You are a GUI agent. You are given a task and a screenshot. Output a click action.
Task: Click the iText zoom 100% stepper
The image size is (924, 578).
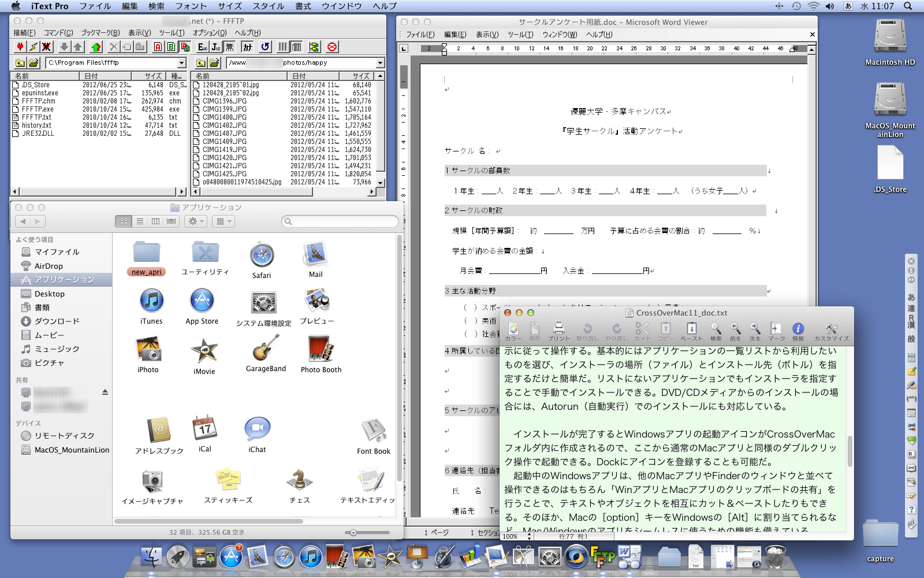coord(529,536)
